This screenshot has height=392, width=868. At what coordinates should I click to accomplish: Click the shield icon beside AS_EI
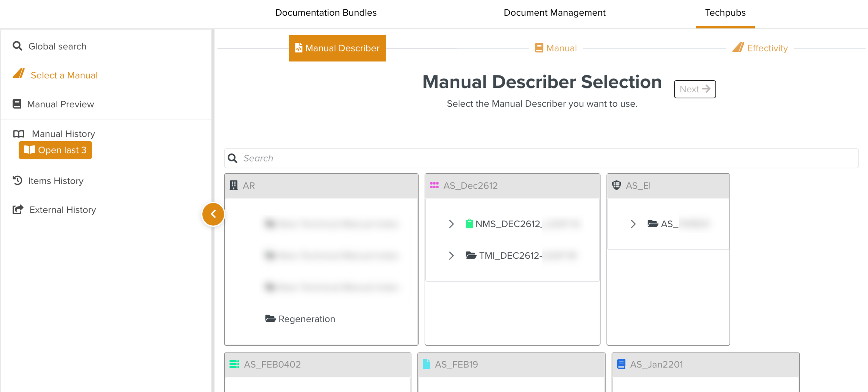[616, 185]
